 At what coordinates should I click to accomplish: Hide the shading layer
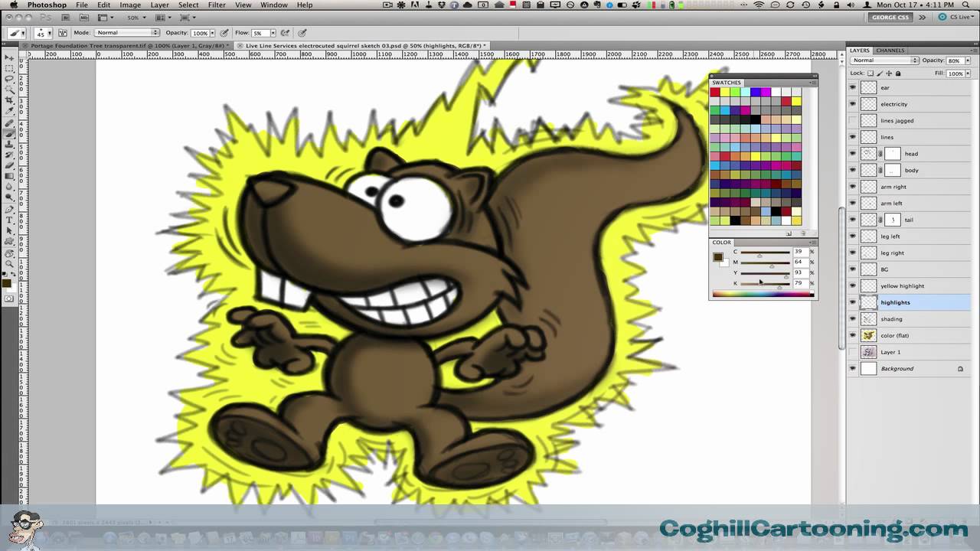853,318
